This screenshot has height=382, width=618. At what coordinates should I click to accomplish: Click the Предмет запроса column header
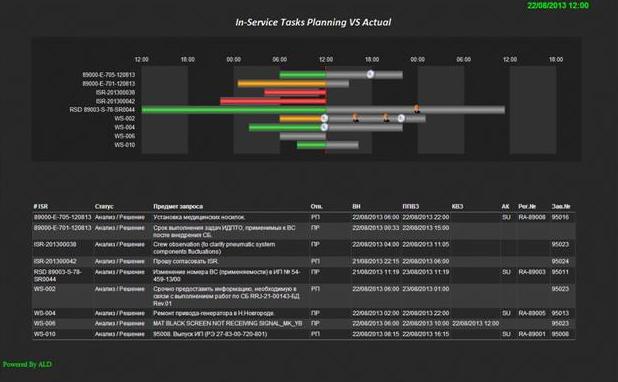(178, 206)
